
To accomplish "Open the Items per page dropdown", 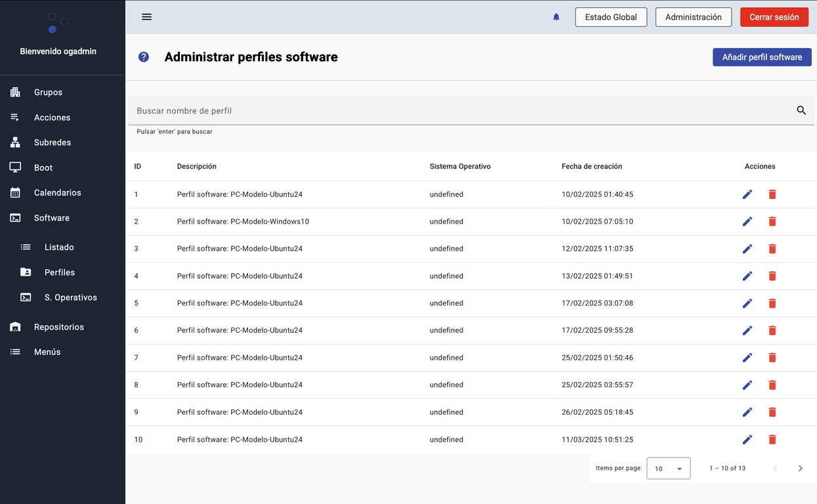I will point(668,469).
